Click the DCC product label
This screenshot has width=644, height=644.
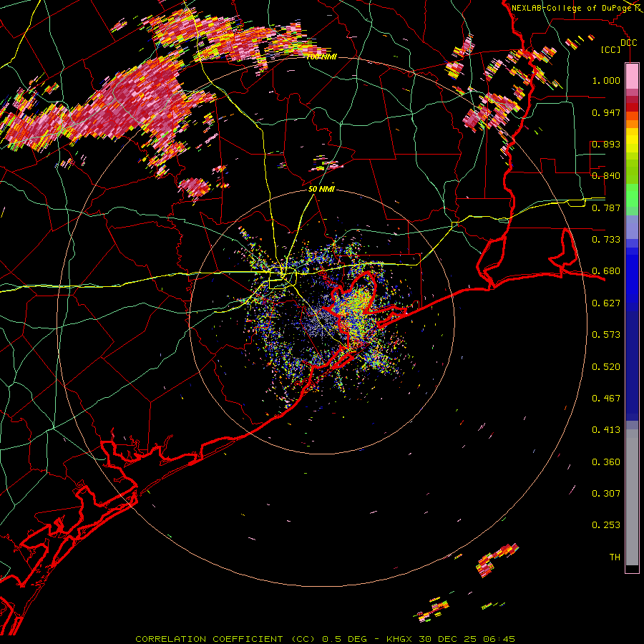628,43
